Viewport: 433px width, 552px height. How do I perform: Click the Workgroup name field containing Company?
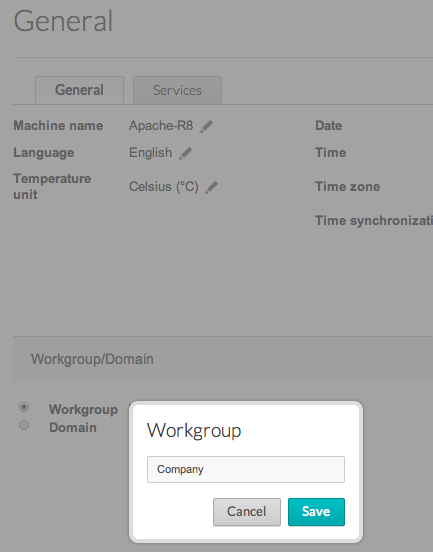tap(246, 469)
